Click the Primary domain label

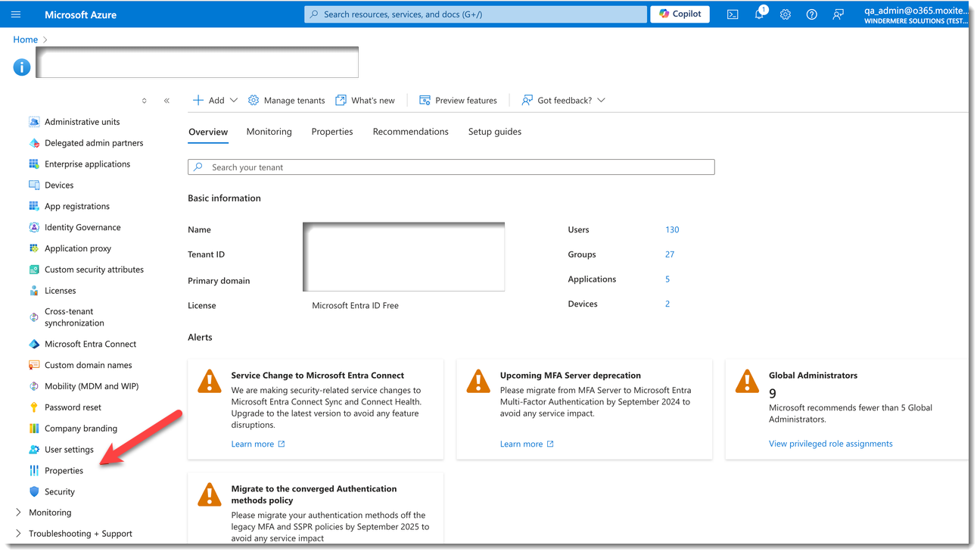tap(219, 281)
